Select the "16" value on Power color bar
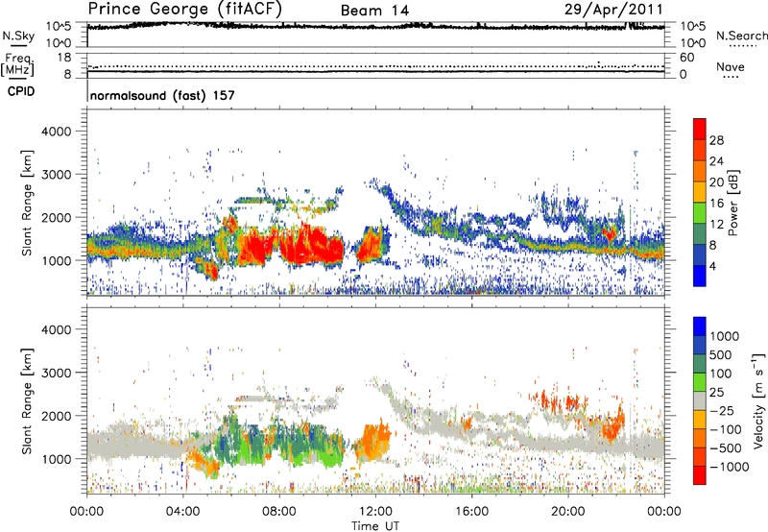This screenshot has width=768, height=532. [716, 204]
